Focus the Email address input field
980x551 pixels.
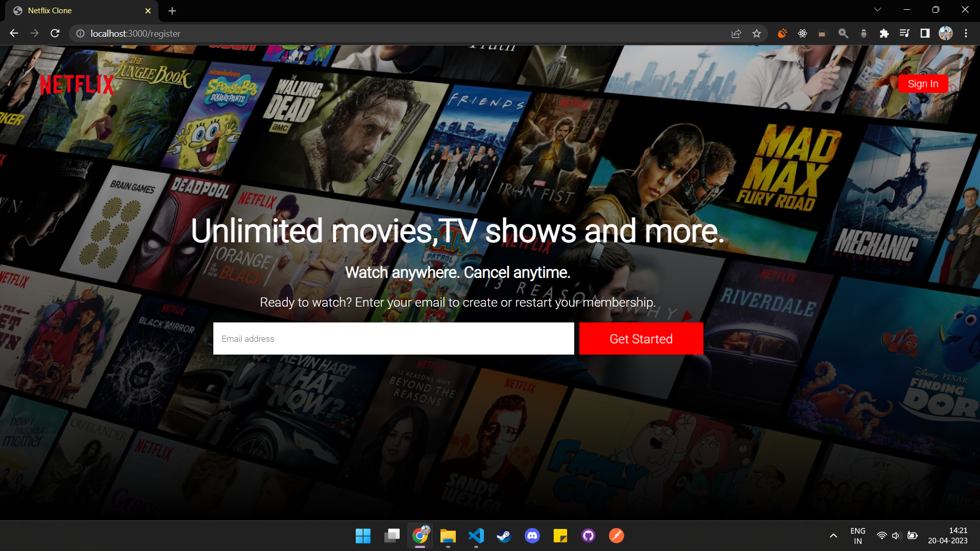coord(394,339)
